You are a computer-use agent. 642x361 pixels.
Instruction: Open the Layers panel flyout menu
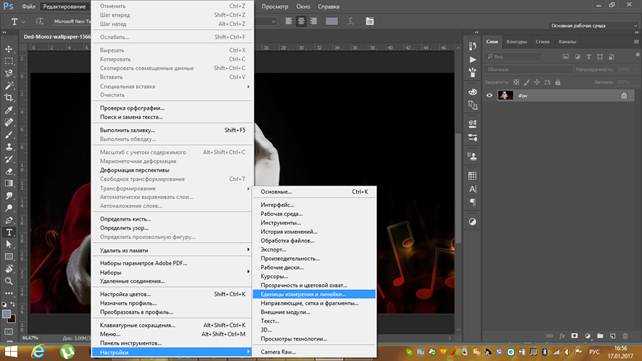point(637,41)
